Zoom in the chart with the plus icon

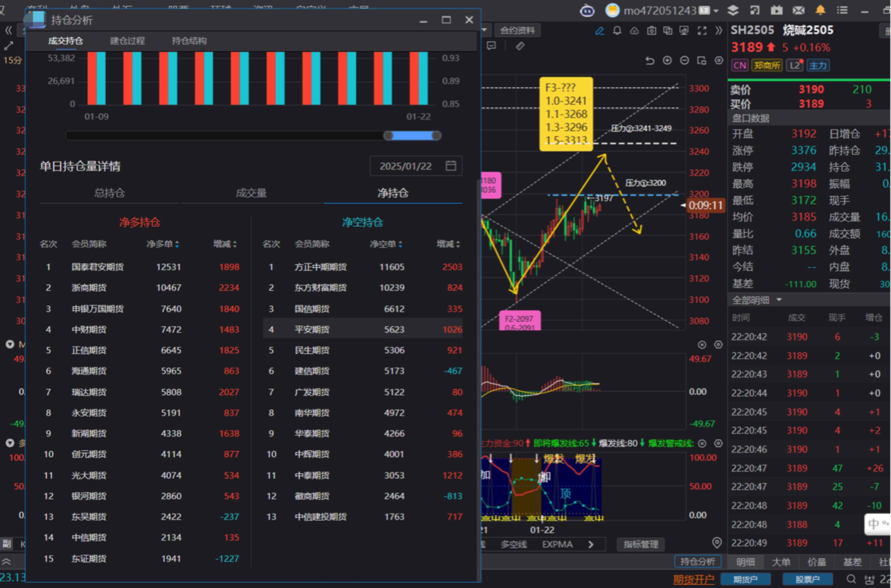(x=667, y=60)
